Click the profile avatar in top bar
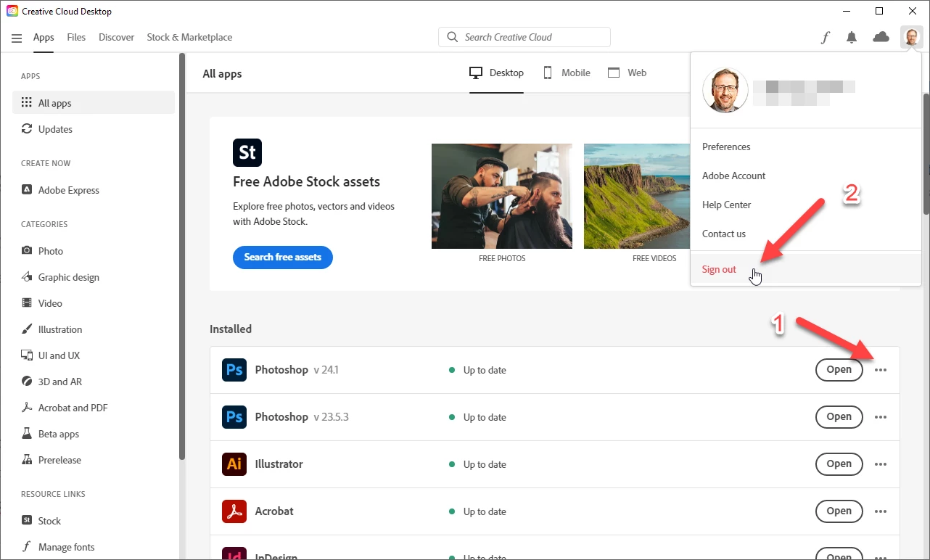 [x=911, y=37]
